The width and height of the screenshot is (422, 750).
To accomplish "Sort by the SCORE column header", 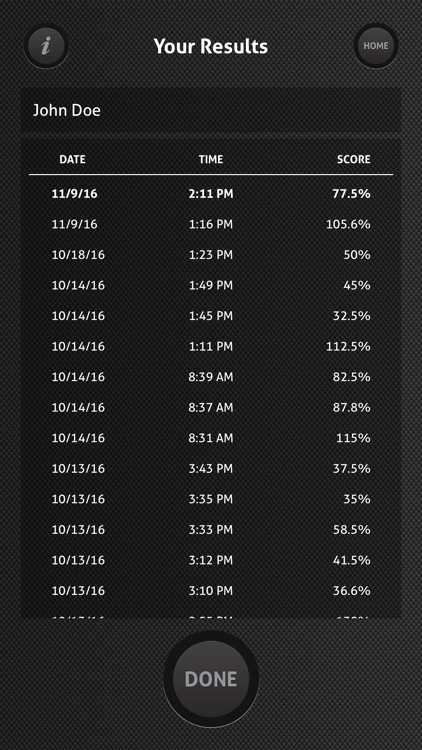I will tap(354, 159).
